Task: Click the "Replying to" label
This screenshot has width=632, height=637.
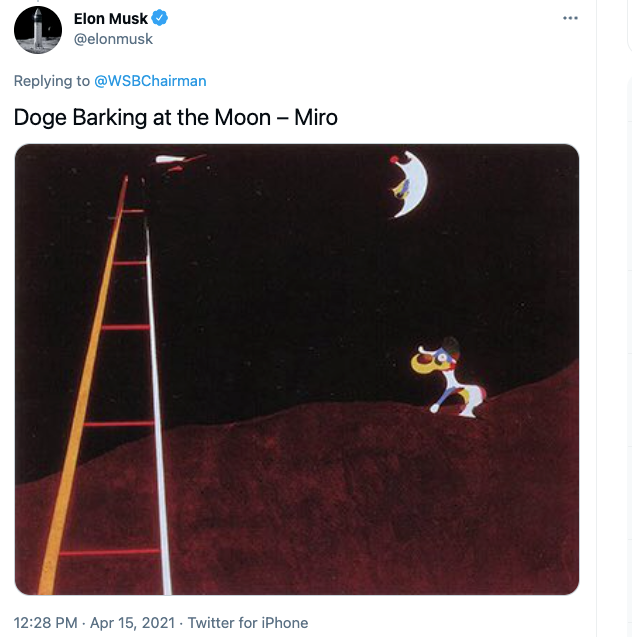Action: point(52,81)
